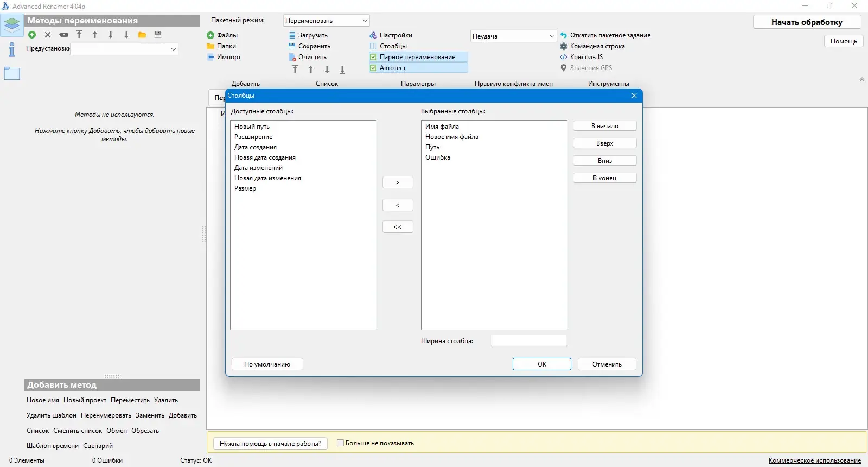Click Откатить пакетное задание
Image resolution: width=868 pixels, height=467 pixels.
pos(605,35)
